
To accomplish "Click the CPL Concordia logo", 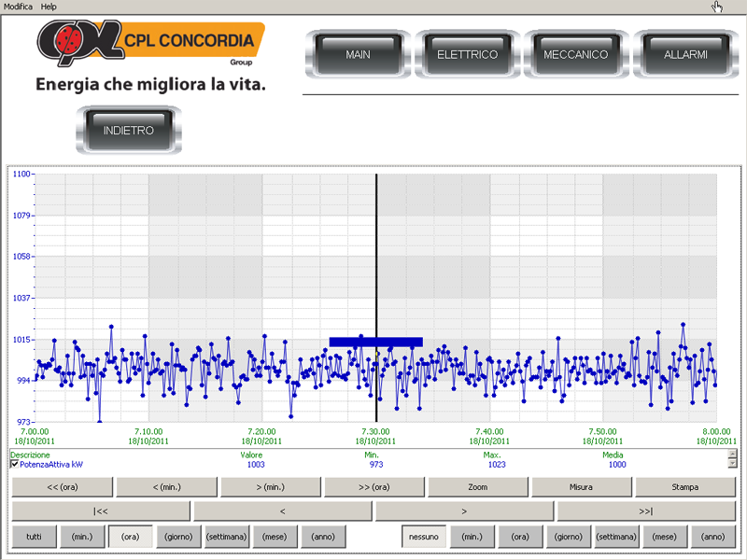I will (151, 43).
